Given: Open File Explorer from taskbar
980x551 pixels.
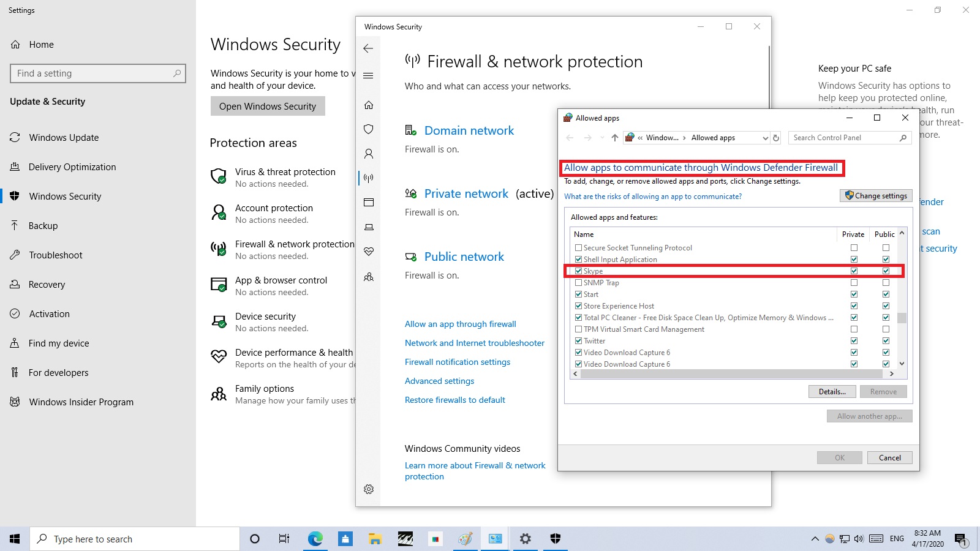Looking at the screenshot, I should (375, 539).
